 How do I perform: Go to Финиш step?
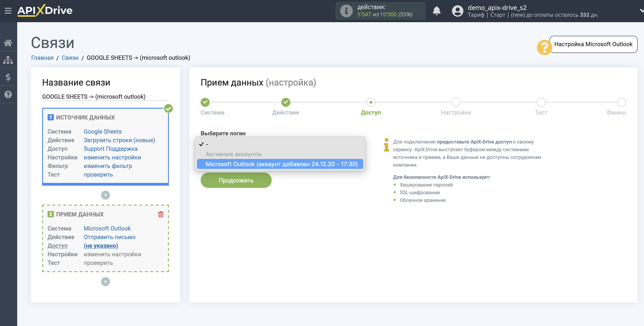click(x=622, y=102)
